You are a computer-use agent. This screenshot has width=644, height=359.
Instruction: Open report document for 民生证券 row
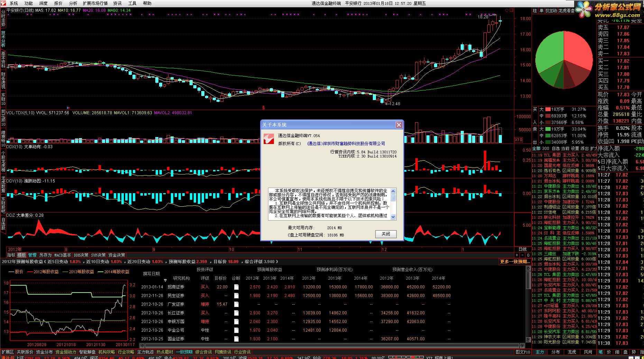pos(236,296)
